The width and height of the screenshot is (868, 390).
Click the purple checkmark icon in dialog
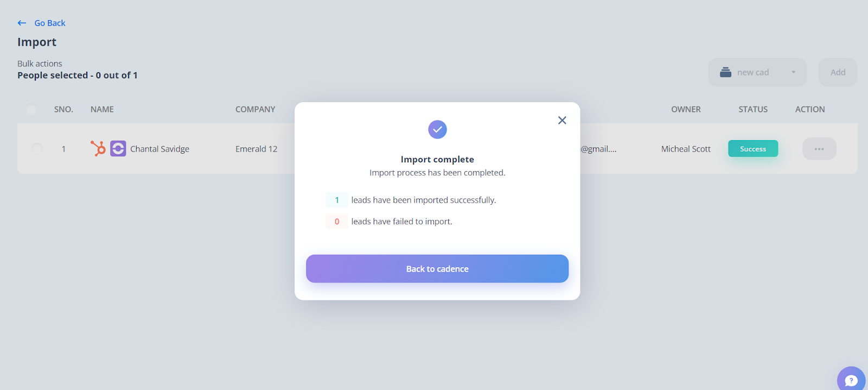(x=437, y=129)
